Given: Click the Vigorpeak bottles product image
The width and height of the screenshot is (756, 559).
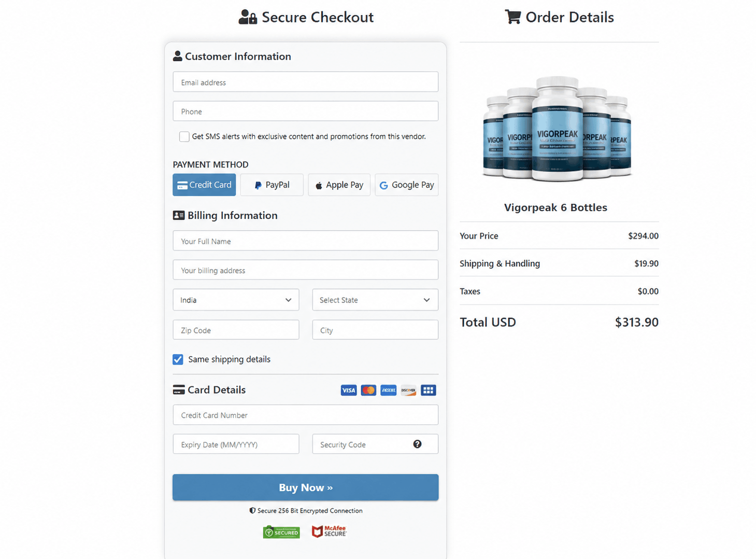Looking at the screenshot, I should click(558, 129).
